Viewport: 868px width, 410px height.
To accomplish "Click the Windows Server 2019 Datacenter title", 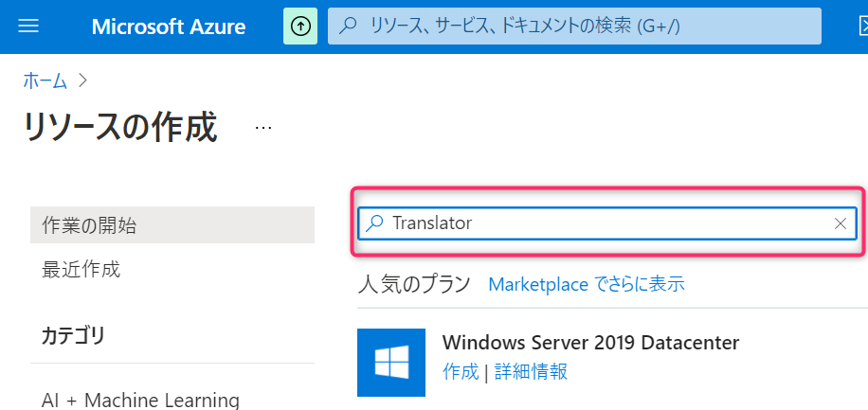I will pos(590,343).
